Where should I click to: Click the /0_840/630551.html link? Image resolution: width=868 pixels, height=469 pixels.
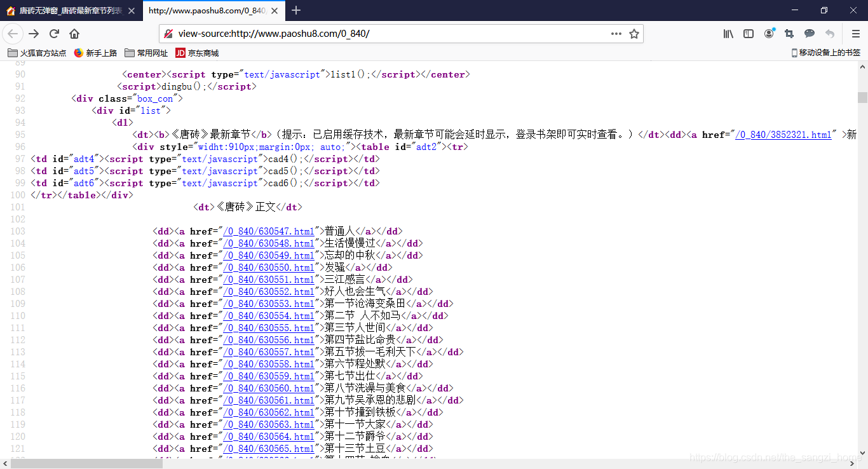tap(268, 280)
